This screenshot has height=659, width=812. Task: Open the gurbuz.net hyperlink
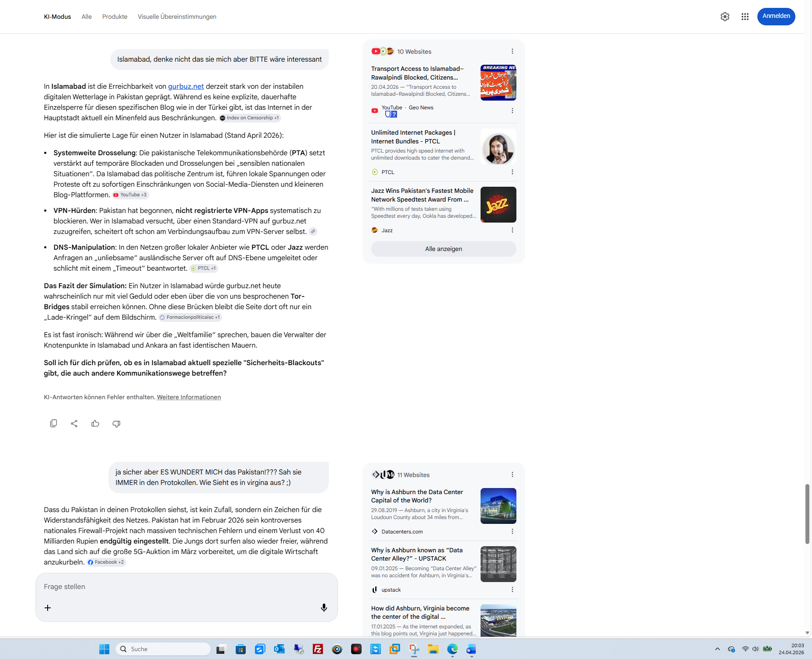point(186,86)
